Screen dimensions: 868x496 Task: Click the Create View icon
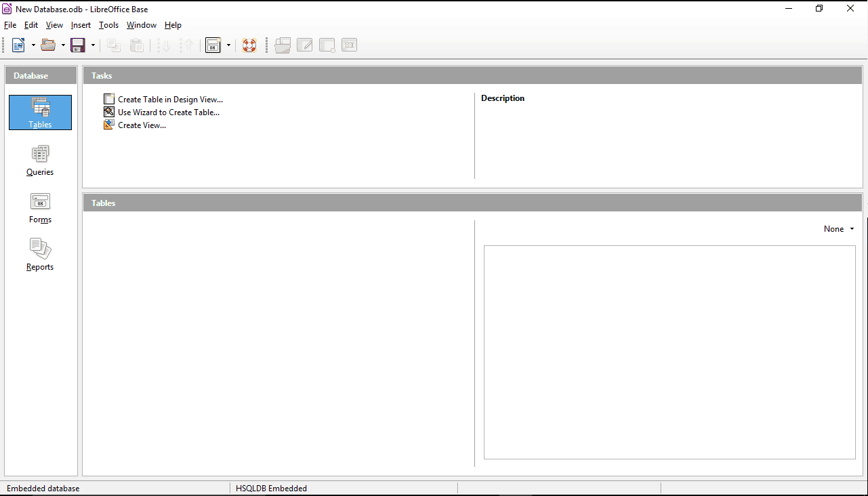109,125
